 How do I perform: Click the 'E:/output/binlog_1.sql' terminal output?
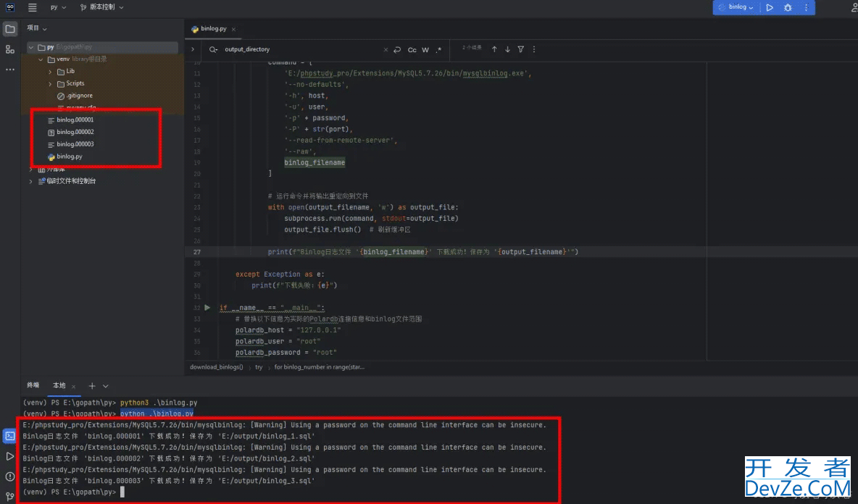267,436
